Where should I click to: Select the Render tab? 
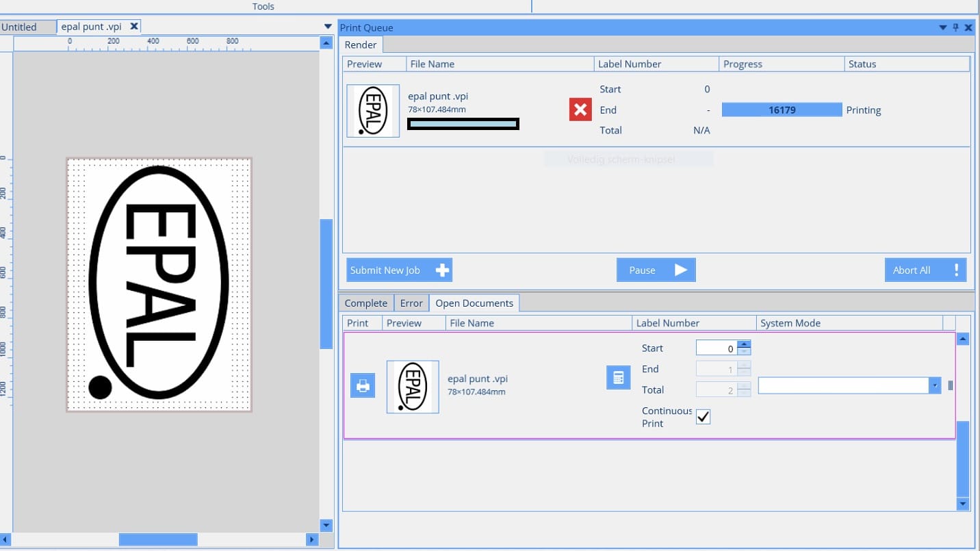click(361, 44)
